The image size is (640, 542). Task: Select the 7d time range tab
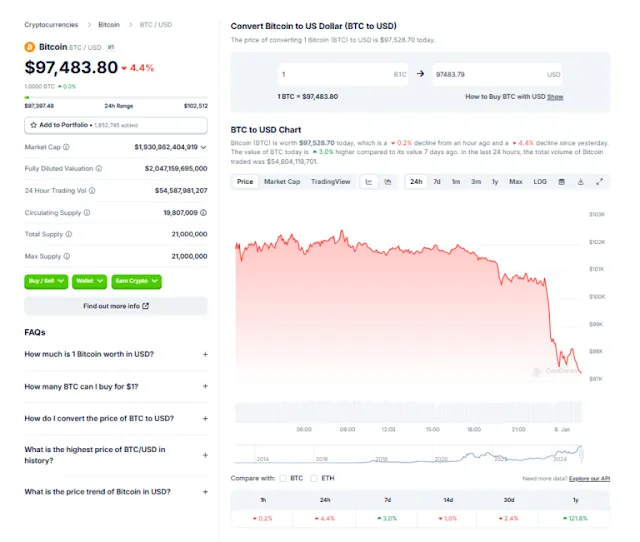click(437, 182)
